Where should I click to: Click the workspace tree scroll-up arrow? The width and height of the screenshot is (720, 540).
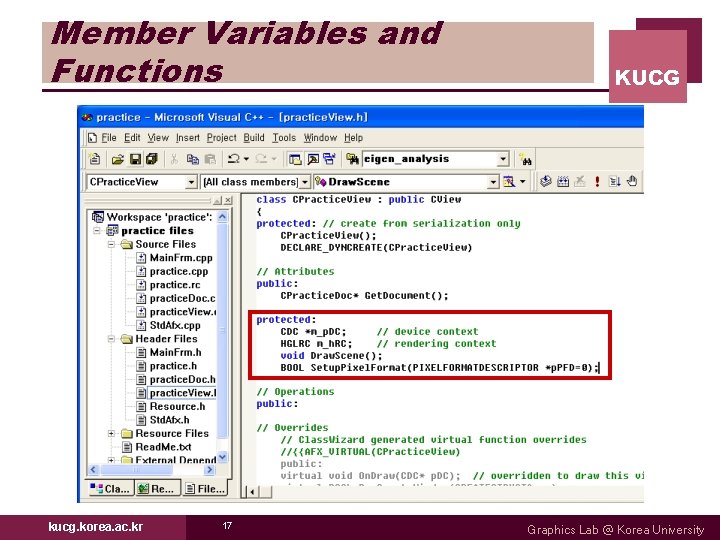(x=222, y=216)
